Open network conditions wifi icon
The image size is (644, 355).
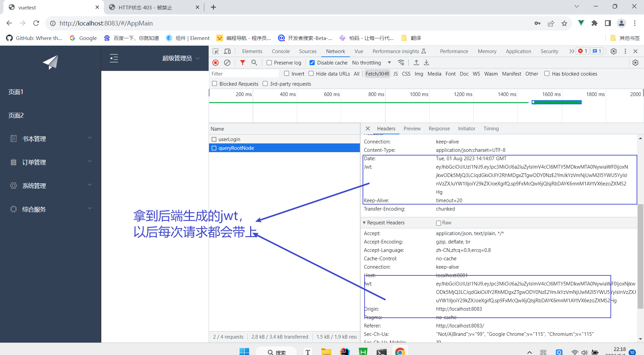click(401, 63)
